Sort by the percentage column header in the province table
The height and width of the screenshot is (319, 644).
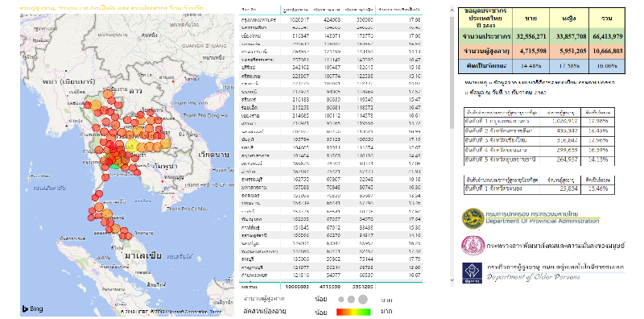click(x=398, y=10)
